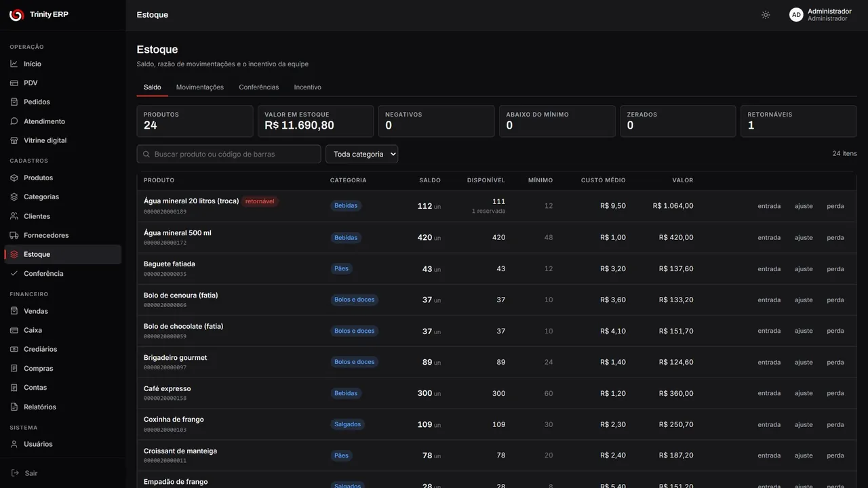Focus the product or barcode search field
The height and width of the screenshot is (488, 868).
(229, 154)
